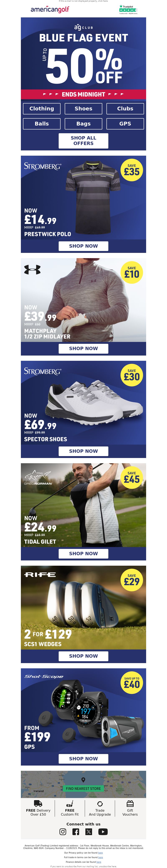Image resolution: width=167 pixels, height=868 pixels.
Task: Open the Instagram social icon
Action: point(63,832)
